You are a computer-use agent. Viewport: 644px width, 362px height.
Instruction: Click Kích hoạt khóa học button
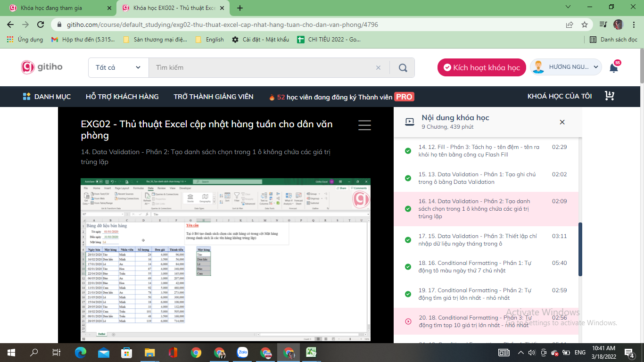482,67
